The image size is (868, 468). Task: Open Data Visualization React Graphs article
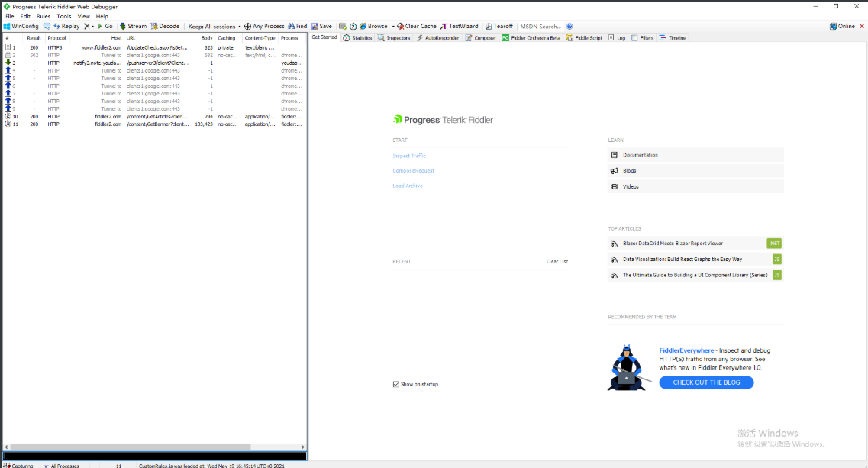click(x=695, y=260)
